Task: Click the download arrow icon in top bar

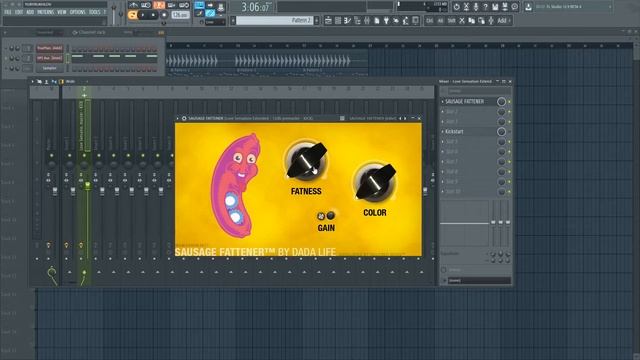Action: tap(529, 7)
